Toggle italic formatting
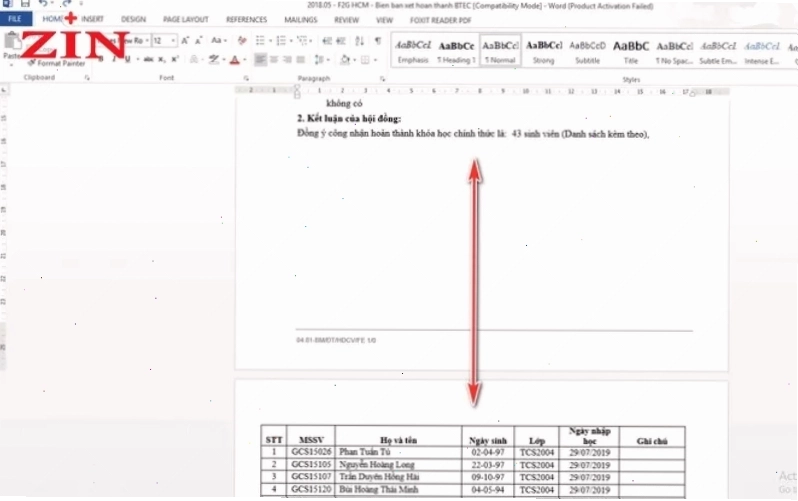The height and width of the screenshot is (501, 798). [114, 60]
